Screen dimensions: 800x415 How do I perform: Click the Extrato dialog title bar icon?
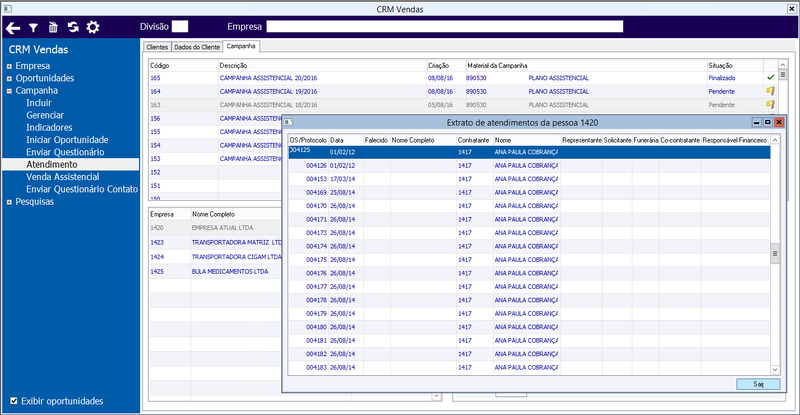(x=288, y=122)
